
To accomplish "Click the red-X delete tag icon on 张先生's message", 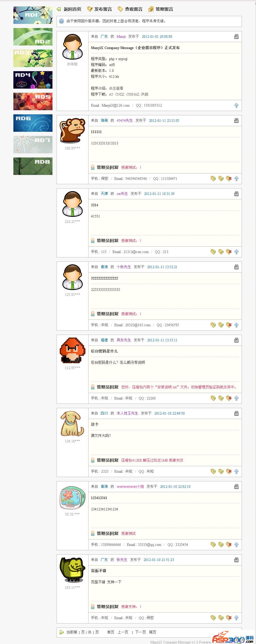I will point(229,618).
